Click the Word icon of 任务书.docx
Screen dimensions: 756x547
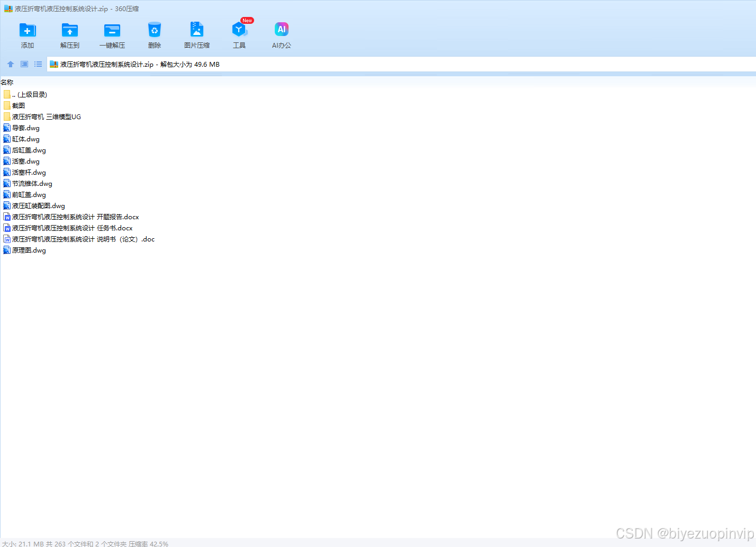(7, 228)
